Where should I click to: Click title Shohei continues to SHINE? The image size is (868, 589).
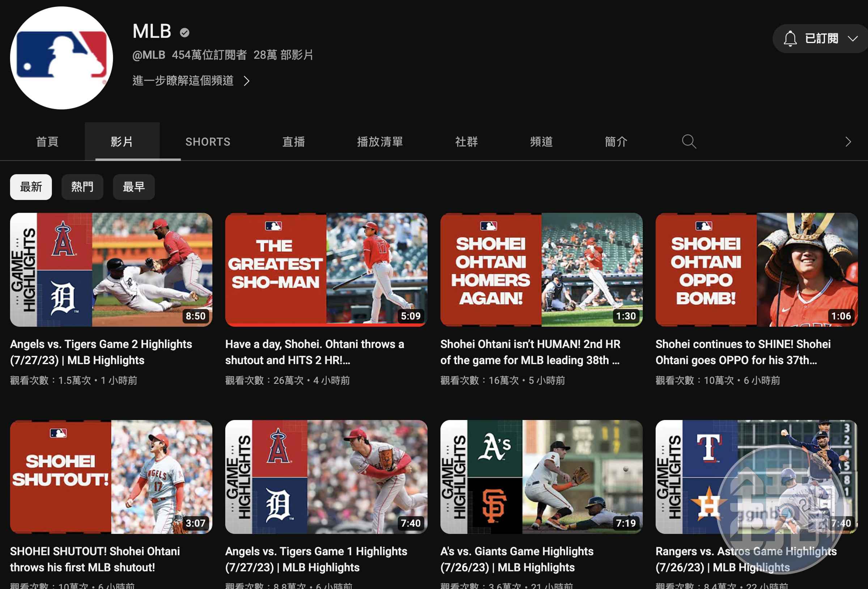[743, 352]
